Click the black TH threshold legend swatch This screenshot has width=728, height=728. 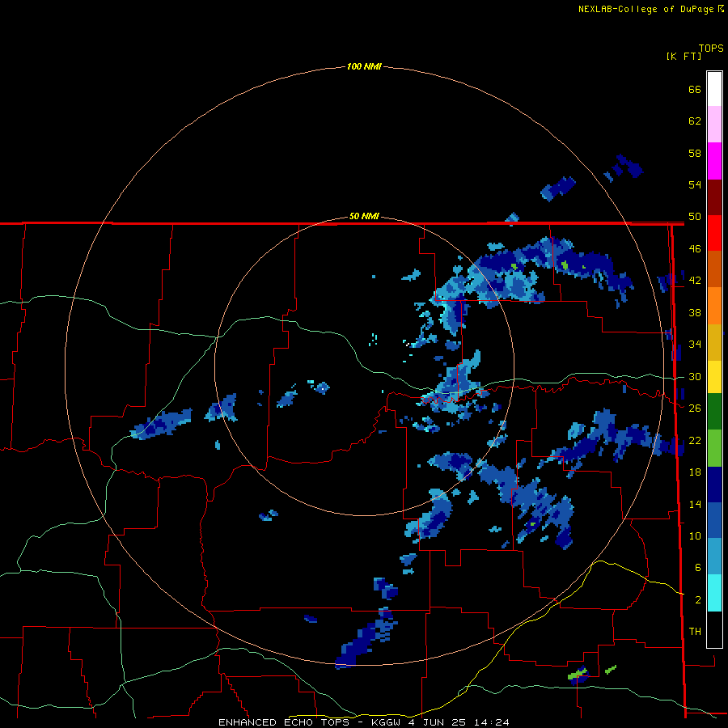(714, 629)
